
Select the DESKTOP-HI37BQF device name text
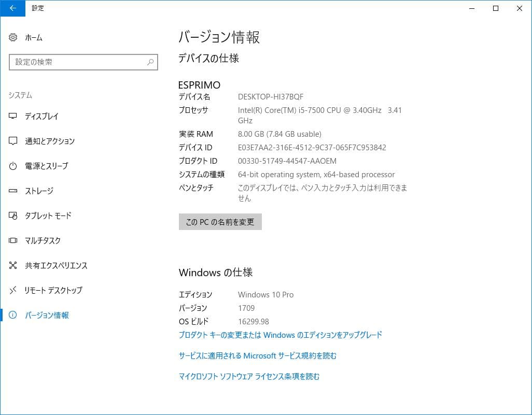[270, 96]
